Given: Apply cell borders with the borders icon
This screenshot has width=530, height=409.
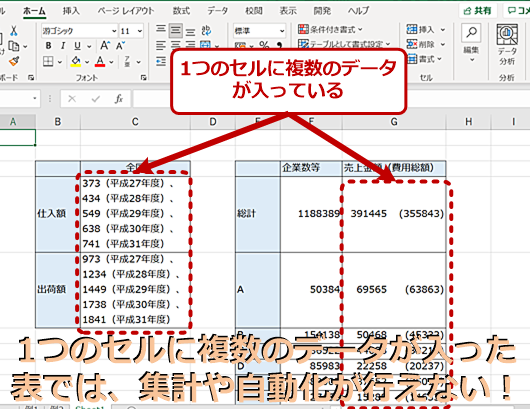Looking at the screenshot, I should click(x=48, y=62).
